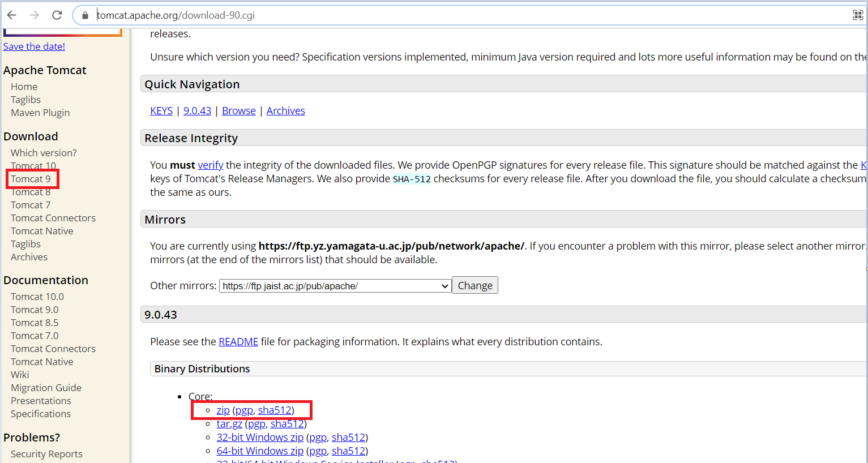Open Tomcat Native documentation link
868x463 pixels.
[x=42, y=362]
